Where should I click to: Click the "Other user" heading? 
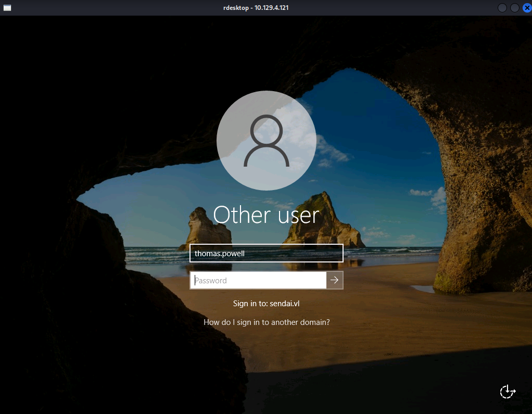pos(266,215)
